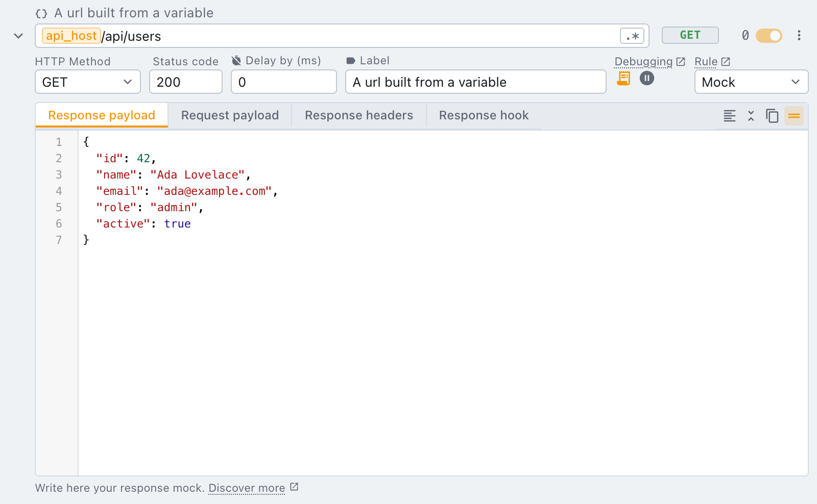Switch to the Request payload tab

coord(230,115)
